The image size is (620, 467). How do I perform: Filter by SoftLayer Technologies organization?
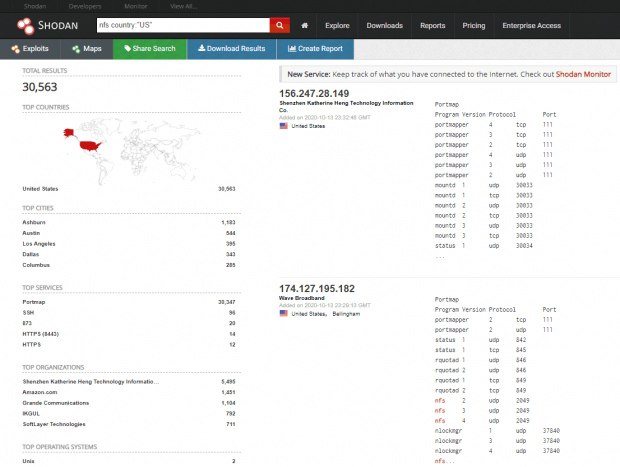click(54, 424)
